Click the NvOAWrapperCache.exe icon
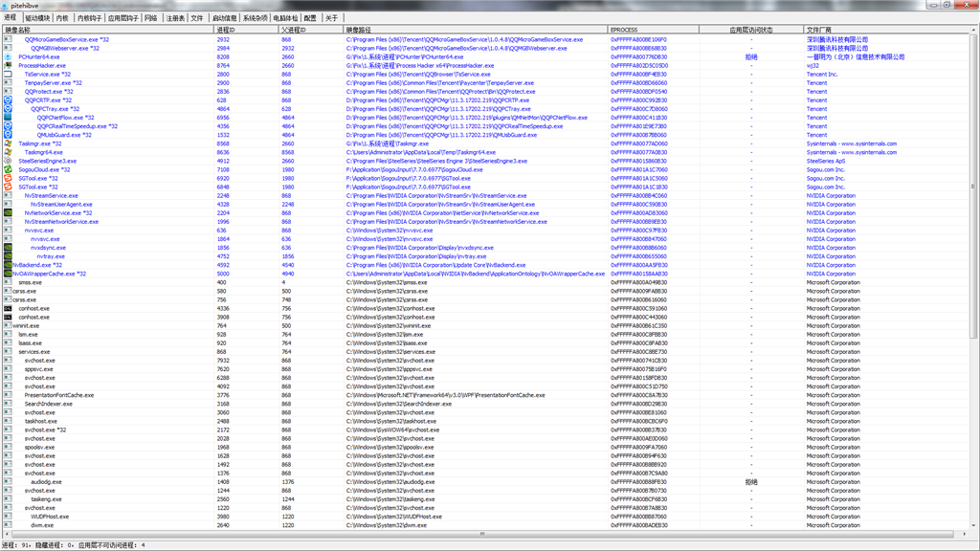Image resolution: width=980 pixels, height=551 pixels. (8, 274)
